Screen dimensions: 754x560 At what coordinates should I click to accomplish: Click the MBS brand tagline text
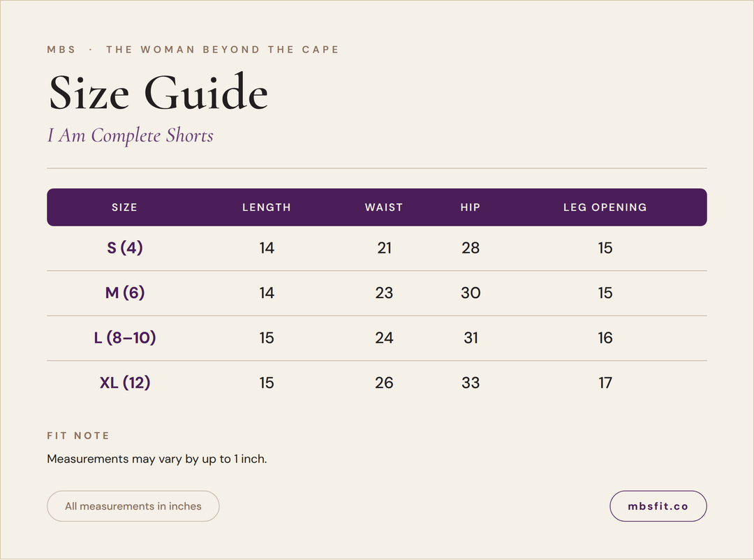click(x=193, y=50)
